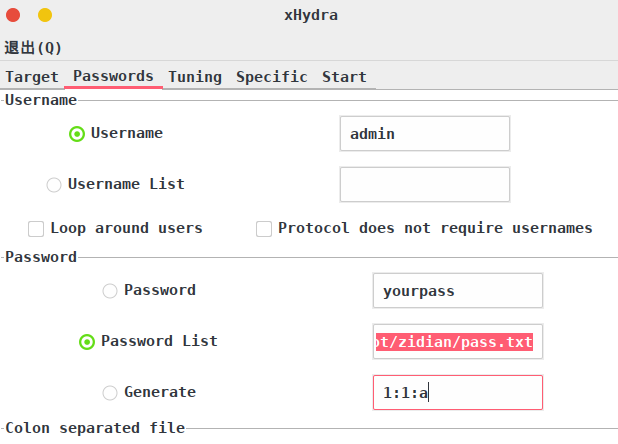Select the Password List radio button

coord(87,342)
